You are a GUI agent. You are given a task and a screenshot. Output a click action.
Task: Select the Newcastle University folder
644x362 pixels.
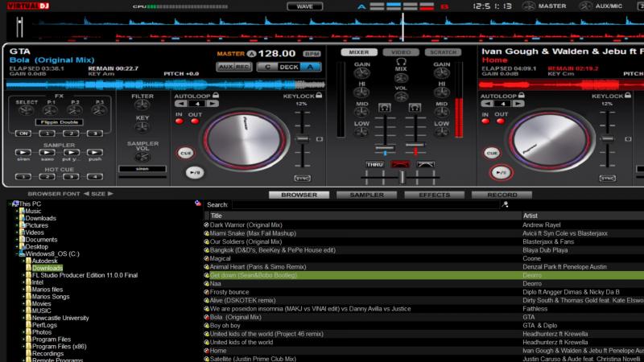(x=60, y=318)
